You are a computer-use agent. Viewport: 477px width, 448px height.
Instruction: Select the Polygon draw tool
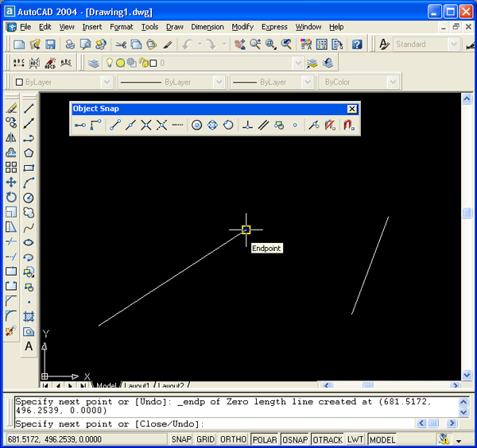pos(29,153)
